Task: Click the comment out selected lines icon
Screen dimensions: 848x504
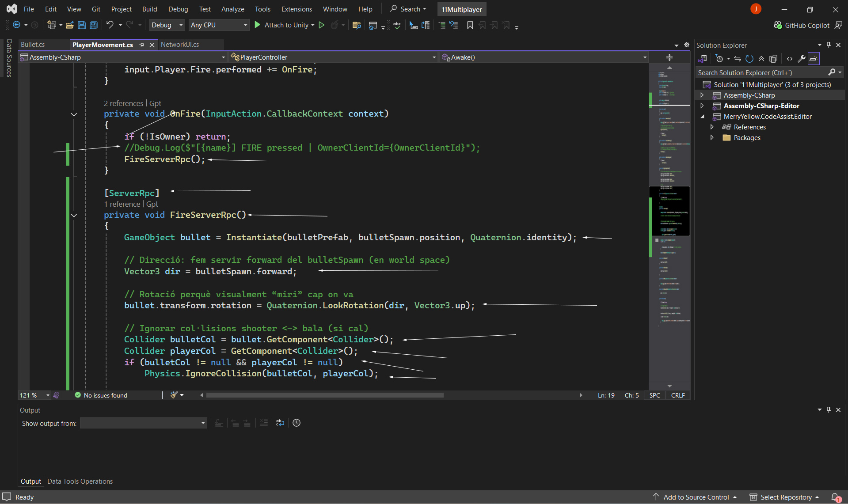Action: (441, 25)
